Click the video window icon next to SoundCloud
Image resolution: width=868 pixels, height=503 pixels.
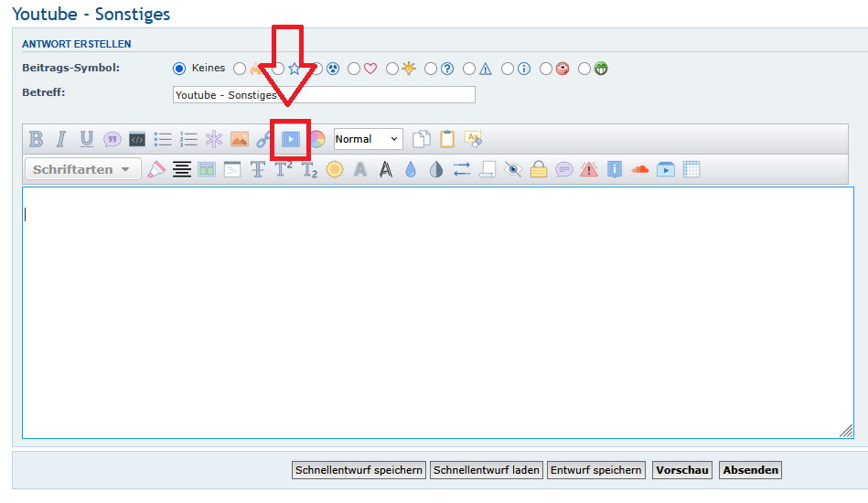665,169
